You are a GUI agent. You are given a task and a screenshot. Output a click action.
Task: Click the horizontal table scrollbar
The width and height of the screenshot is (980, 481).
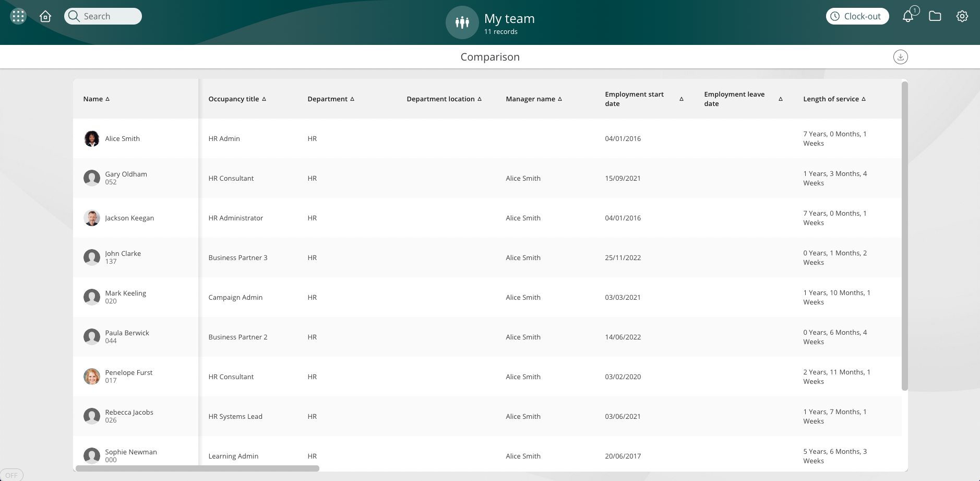(197, 468)
